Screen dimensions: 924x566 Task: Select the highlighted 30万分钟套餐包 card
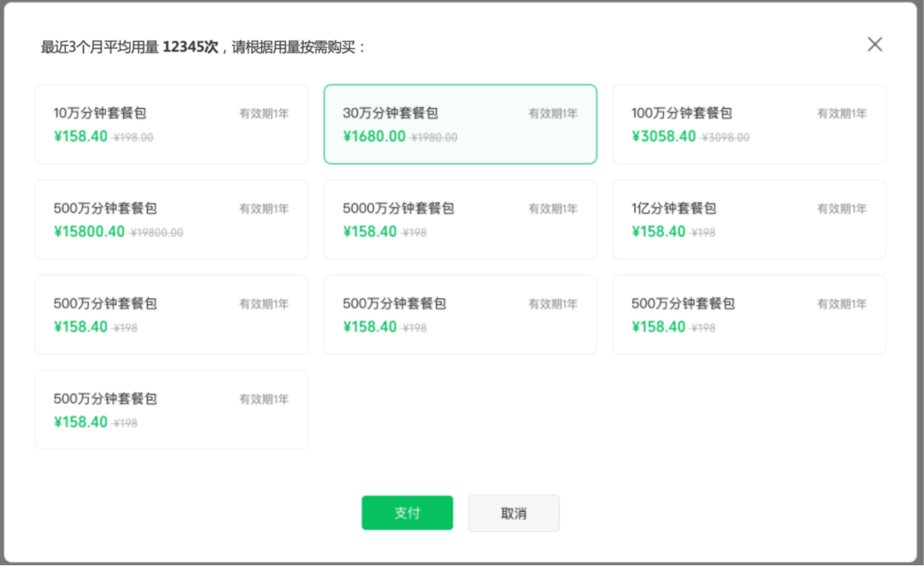pyautogui.click(x=460, y=124)
